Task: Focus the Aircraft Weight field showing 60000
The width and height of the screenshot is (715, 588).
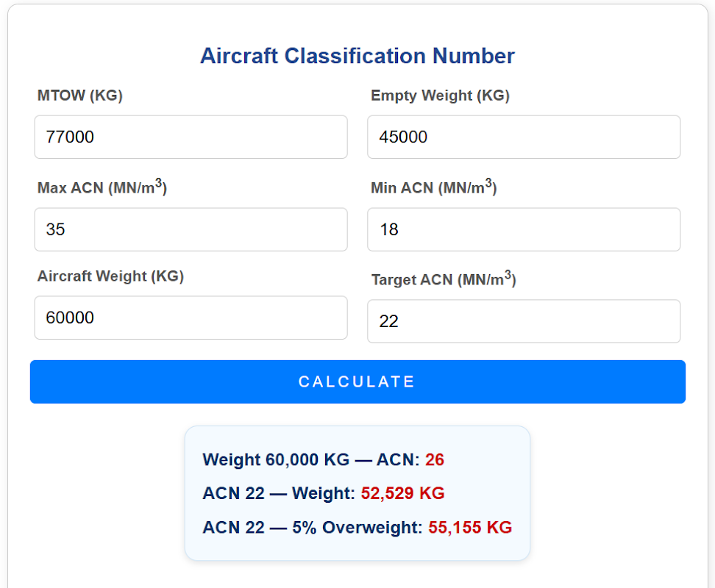Action: coord(191,318)
